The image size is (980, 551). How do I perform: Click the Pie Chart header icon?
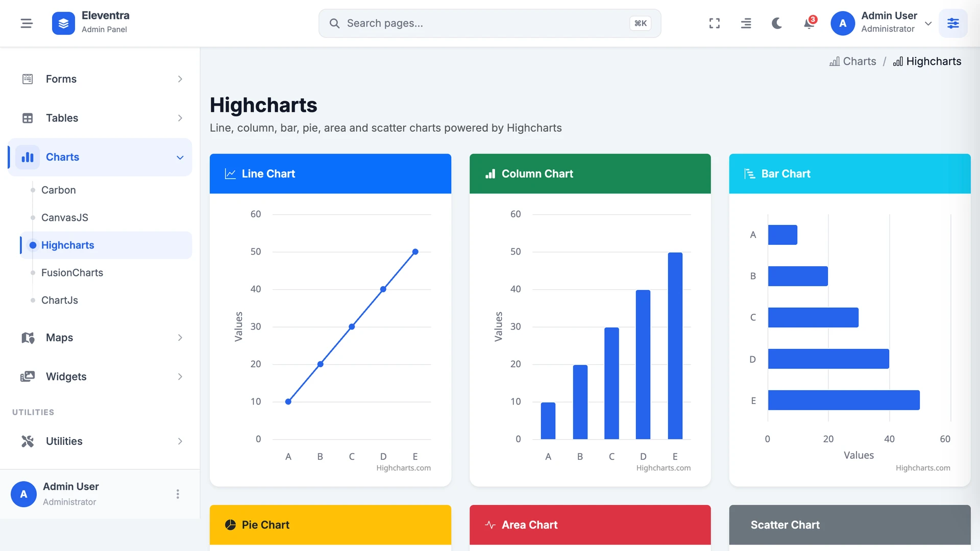pyautogui.click(x=230, y=525)
